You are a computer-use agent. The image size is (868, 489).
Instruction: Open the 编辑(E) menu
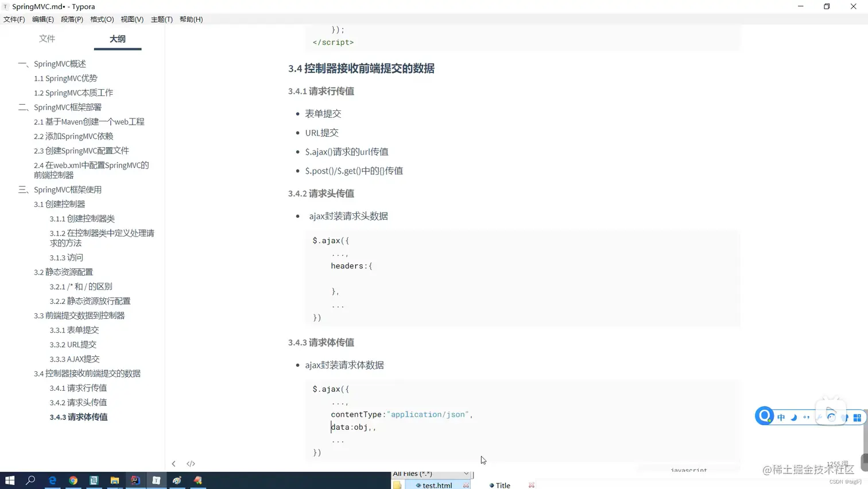point(43,19)
